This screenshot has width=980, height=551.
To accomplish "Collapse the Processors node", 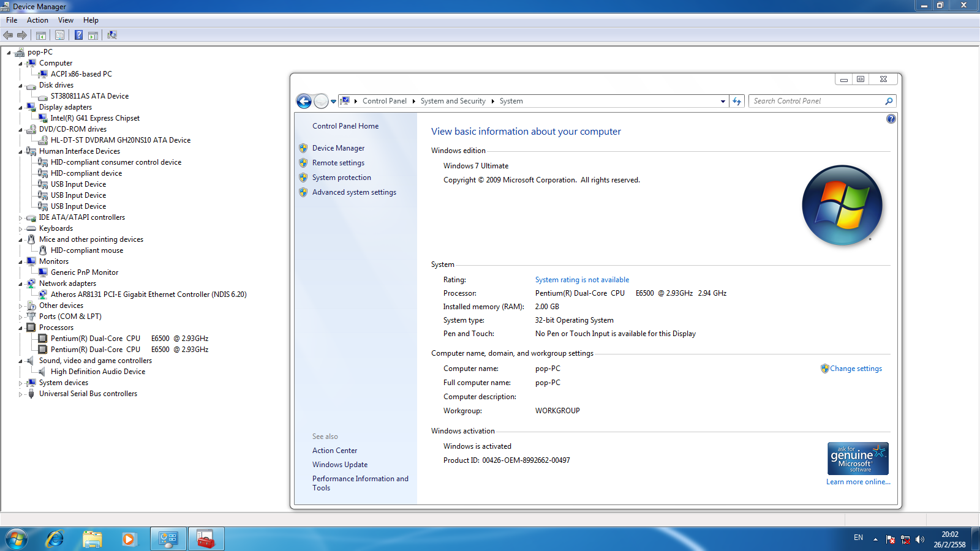I will pos(20,328).
